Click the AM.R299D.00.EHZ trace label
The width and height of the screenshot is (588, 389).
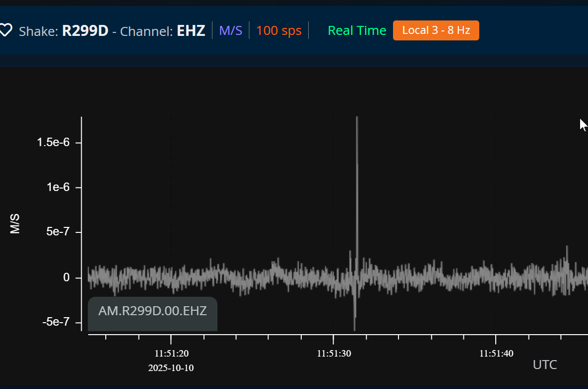pyautogui.click(x=153, y=311)
